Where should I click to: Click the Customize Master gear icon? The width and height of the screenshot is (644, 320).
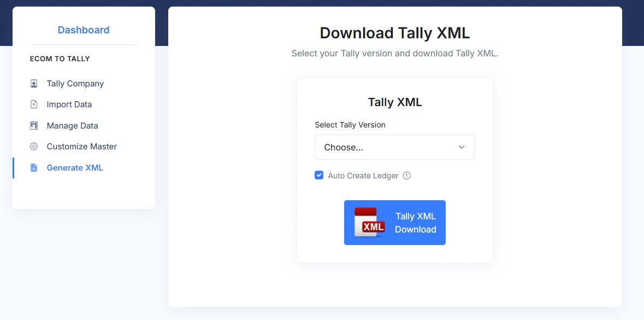click(x=34, y=147)
